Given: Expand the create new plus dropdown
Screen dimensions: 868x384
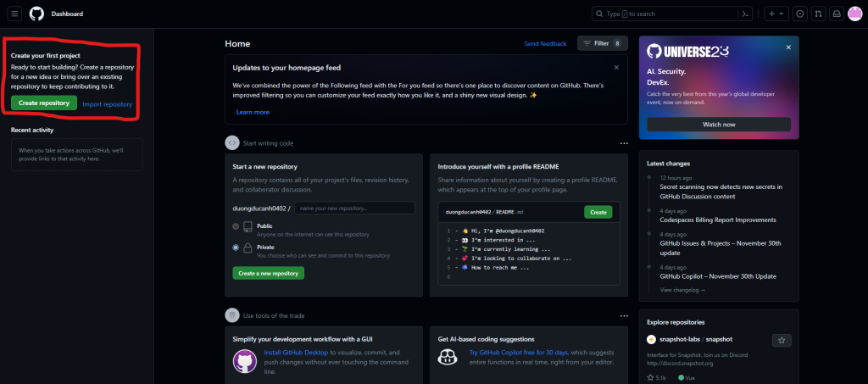Looking at the screenshot, I should (776, 14).
